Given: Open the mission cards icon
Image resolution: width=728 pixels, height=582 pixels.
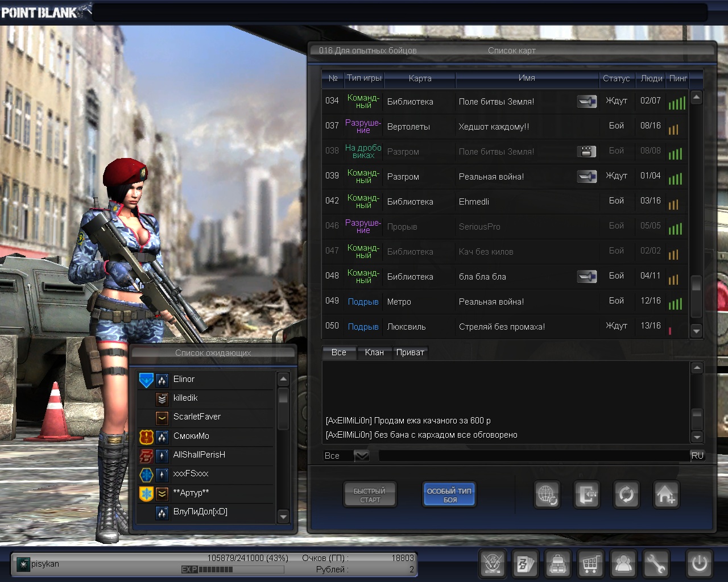Looking at the screenshot, I should [525, 564].
